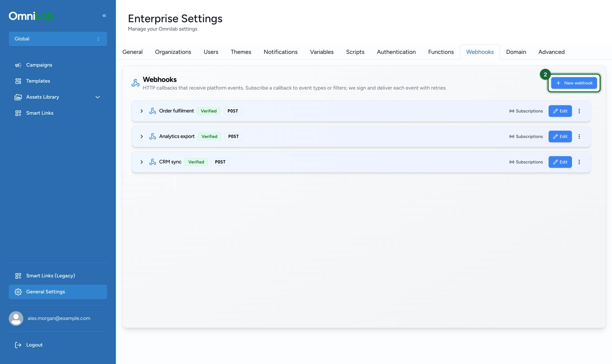Click the alex.morgan@example.com account email

59,318
